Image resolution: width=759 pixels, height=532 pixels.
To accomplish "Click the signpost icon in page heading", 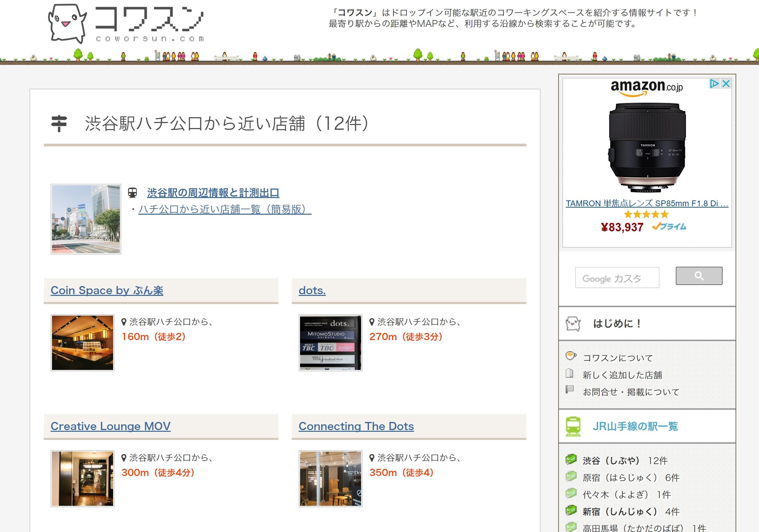I will 59,124.
